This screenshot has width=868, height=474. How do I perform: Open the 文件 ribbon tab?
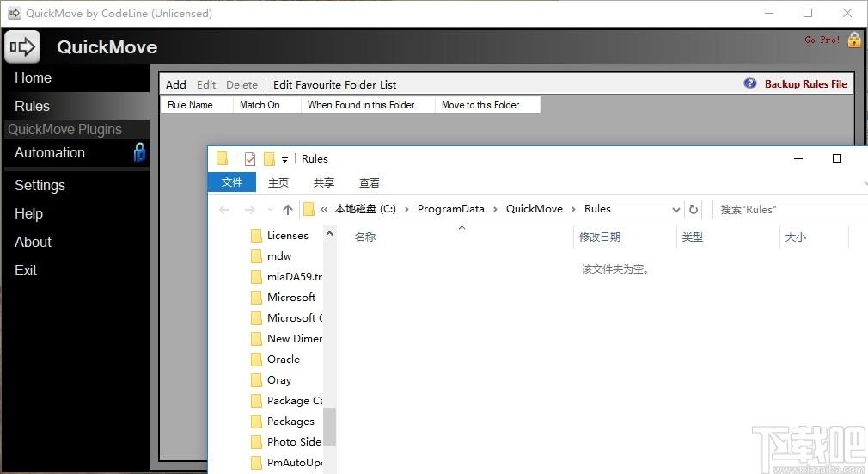pos(231,182)
